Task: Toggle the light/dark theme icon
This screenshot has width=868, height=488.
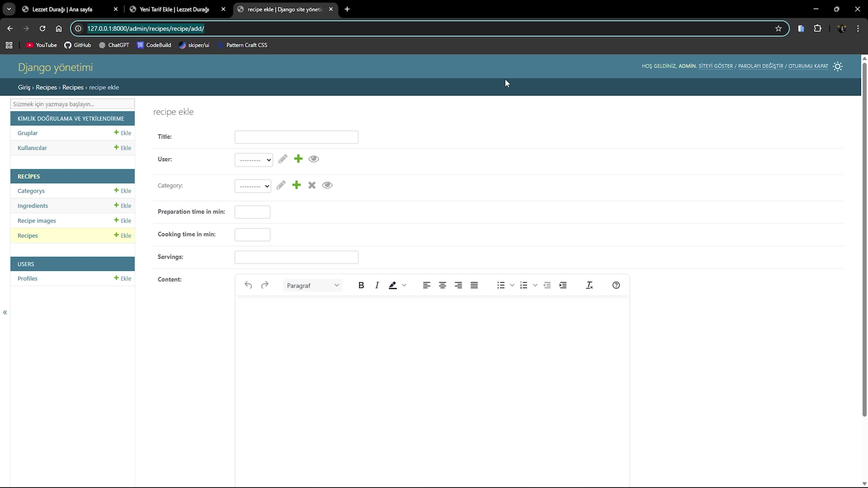Action: coord(838,66)
